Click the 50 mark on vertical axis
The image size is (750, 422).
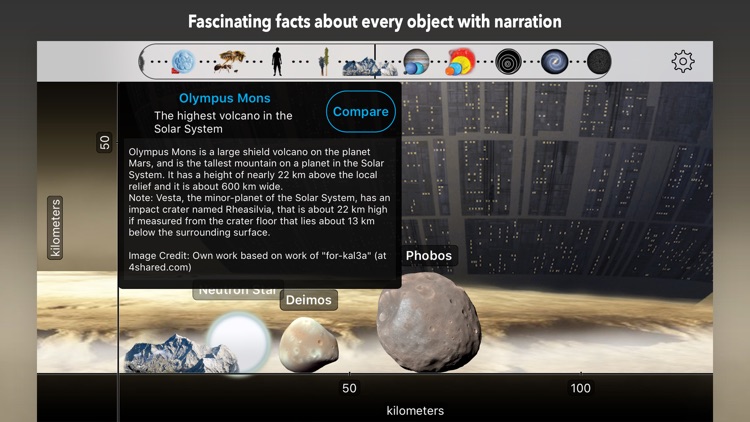(104, 143)
